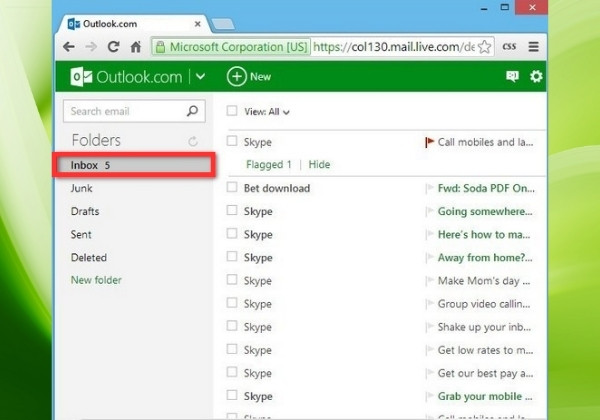Open the settings gear icon
The width and height of the screenshot is (600, 420).
pos(536,77)
